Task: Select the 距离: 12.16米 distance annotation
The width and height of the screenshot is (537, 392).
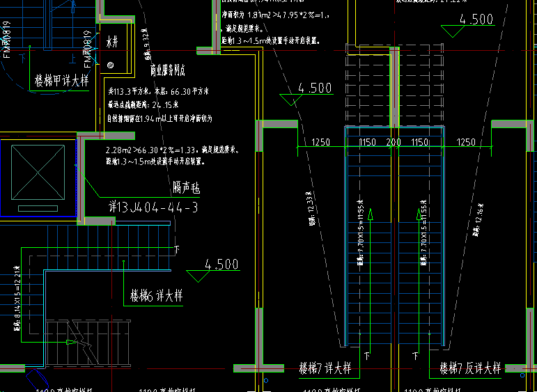Action: [x=479, y=220]
